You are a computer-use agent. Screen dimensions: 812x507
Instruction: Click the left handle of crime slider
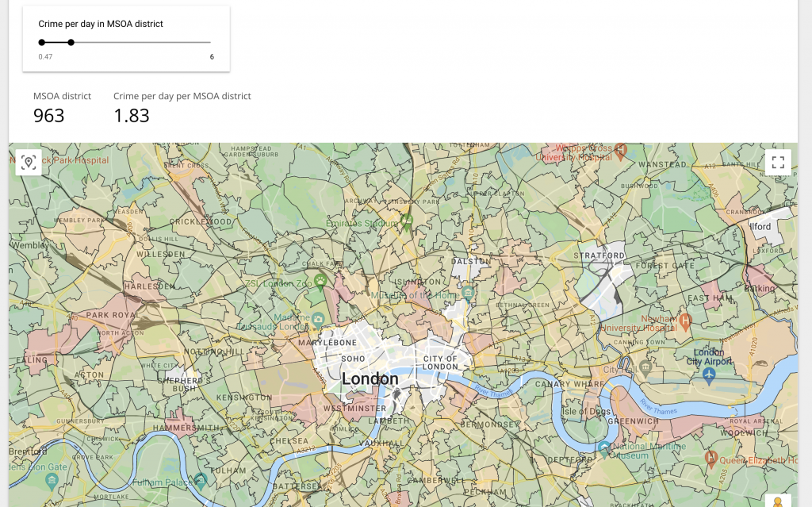coord(42,43)
